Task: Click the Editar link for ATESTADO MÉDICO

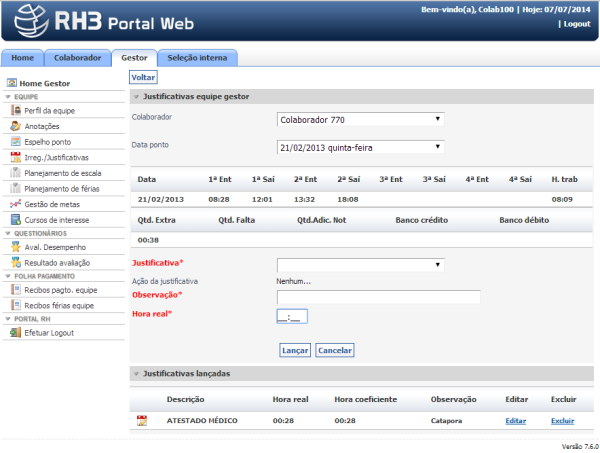Action: (x=515, y=421)
